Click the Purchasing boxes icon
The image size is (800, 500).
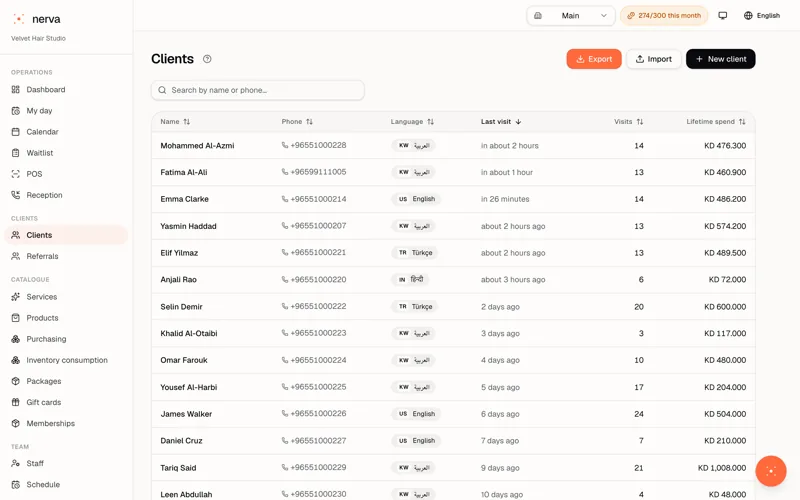pos(16,339)
